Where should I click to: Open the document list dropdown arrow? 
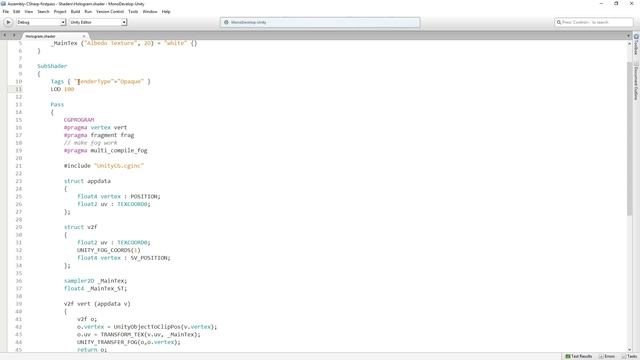pos(629,36)
